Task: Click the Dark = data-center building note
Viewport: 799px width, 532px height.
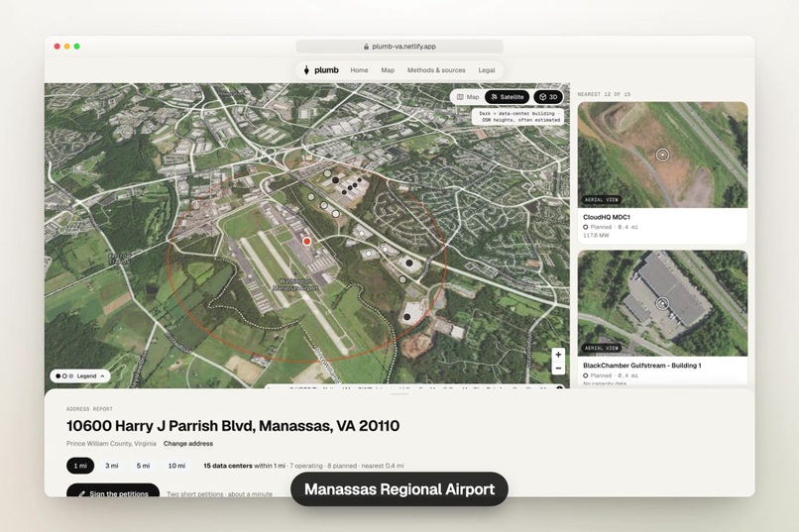Action: point(519,117)
